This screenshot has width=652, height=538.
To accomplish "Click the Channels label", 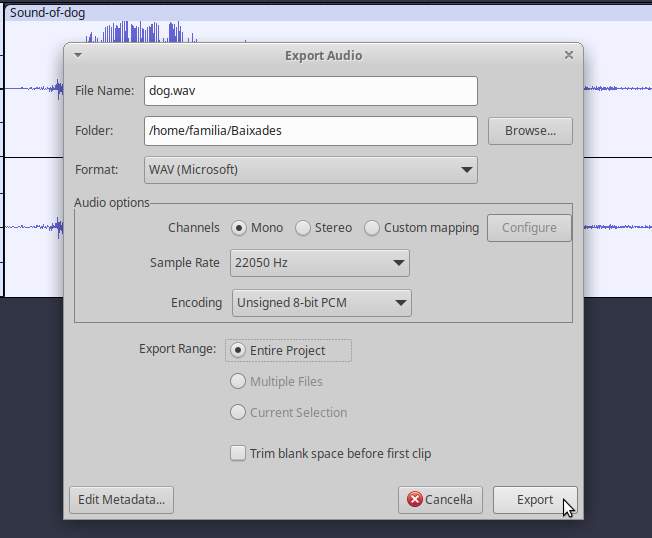I will pos(194,228).
